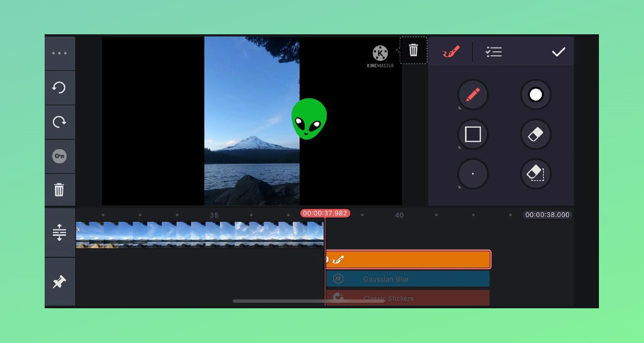Toggle the key lock icon in the sidebar
Screen dimensions: 644x343
tap(60, 156)
